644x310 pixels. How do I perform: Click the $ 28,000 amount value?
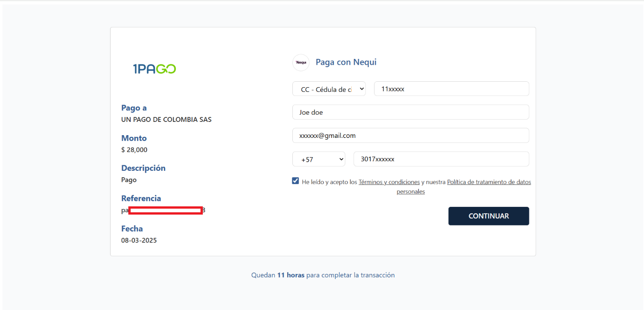[134, 150]
